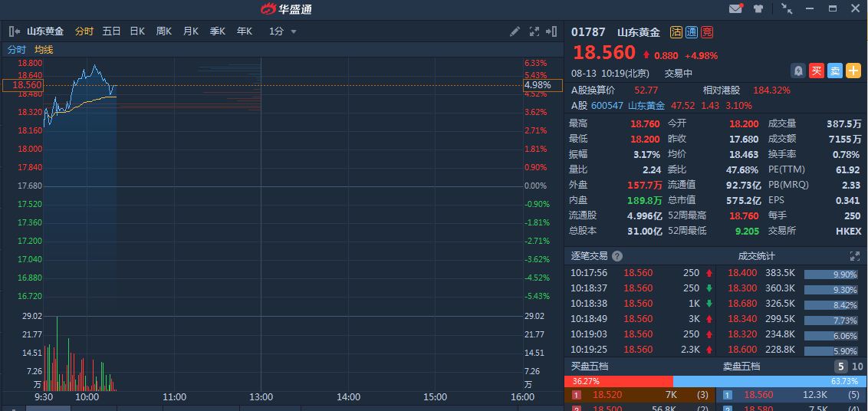Screen dimensions: 868x411
Task: Open the help icon beside 逐笔交易
Action: coord(617,256)
